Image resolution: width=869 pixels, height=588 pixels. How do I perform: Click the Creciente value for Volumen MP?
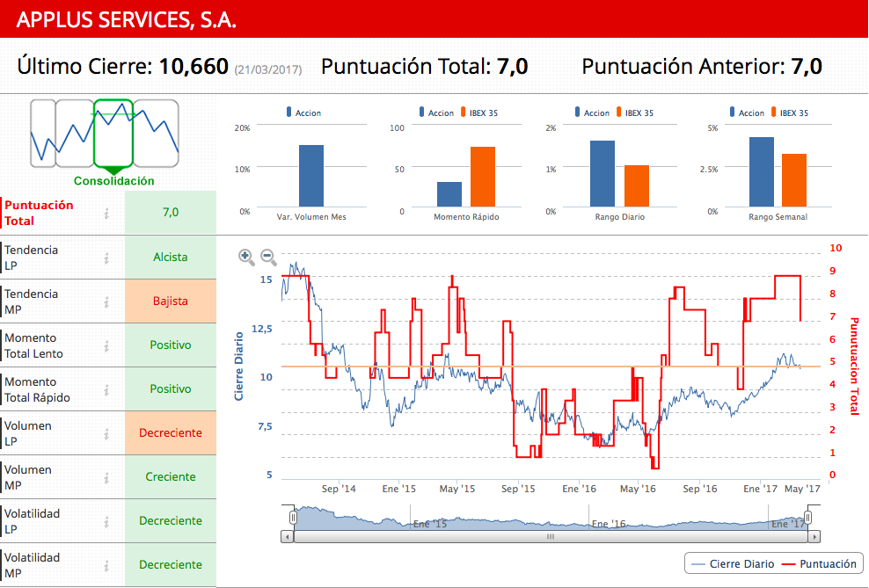171,476
